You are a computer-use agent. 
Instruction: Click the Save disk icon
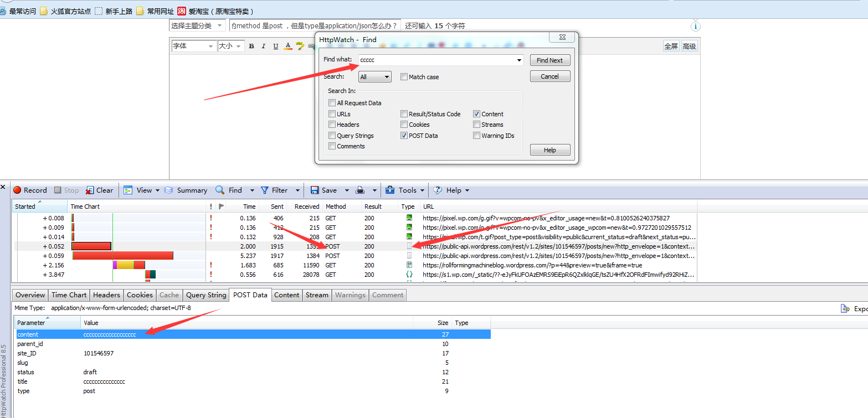tap(315, 190)
